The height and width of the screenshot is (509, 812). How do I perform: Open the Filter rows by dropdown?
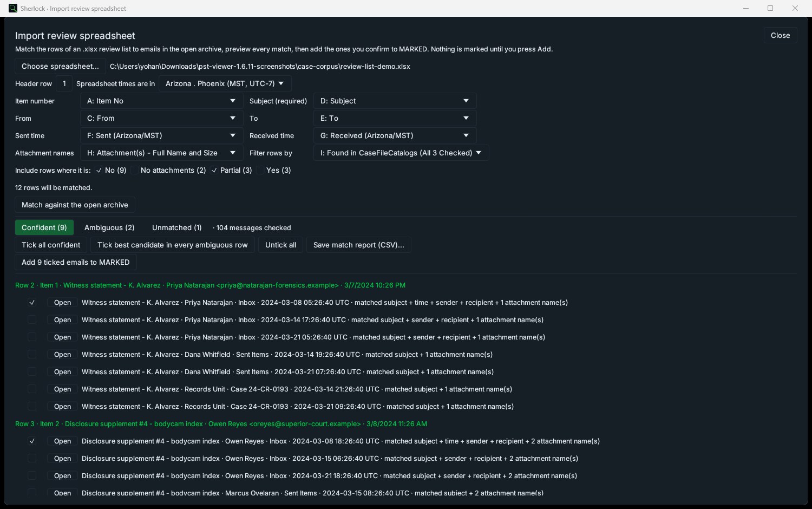401,153
